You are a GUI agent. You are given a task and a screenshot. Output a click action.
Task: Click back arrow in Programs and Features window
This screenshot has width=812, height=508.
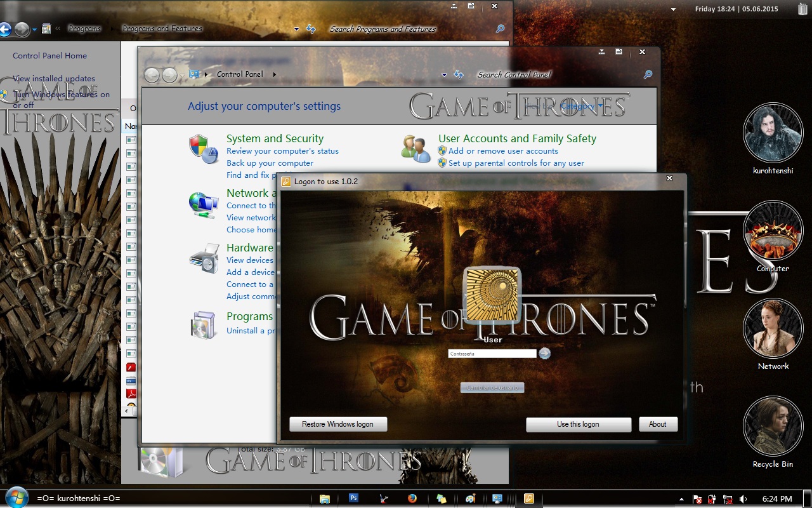click(5, 29)
